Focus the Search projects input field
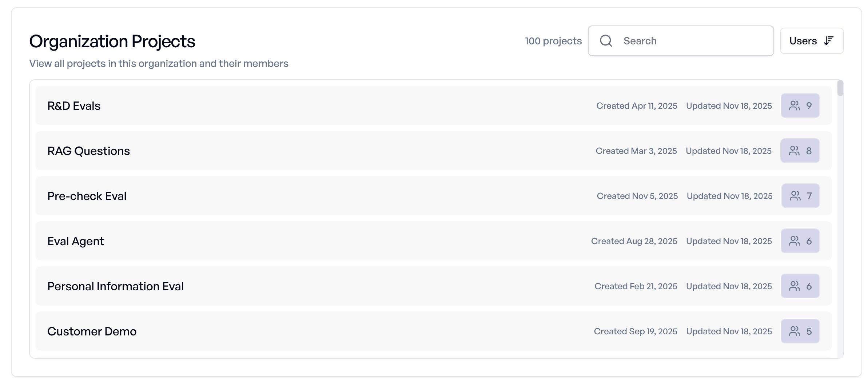 (x=691, y=41)
